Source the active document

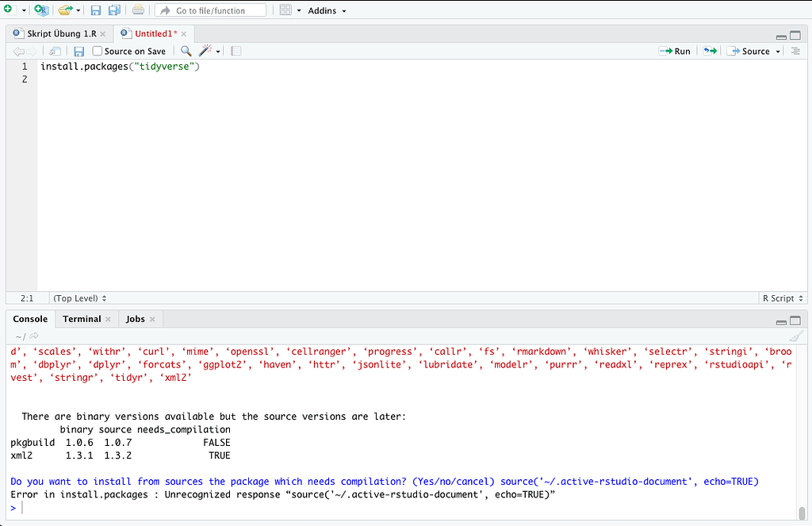(749, 52)
